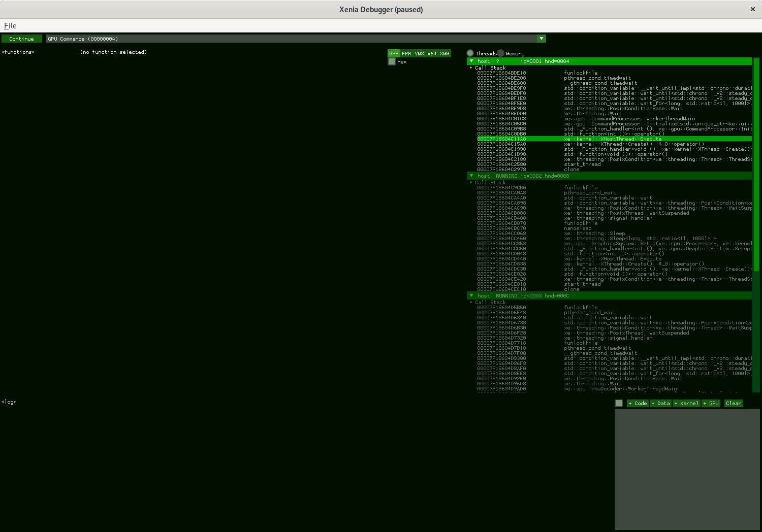Select frame 00007F18604CB480 signal_handler

pos(614,218)
